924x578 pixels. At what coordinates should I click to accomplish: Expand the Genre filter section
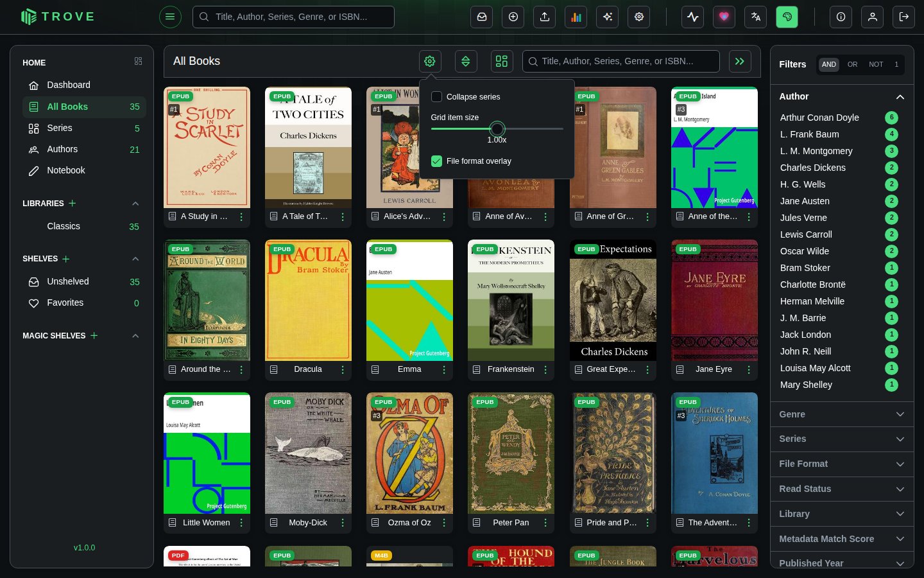point(842,414)
